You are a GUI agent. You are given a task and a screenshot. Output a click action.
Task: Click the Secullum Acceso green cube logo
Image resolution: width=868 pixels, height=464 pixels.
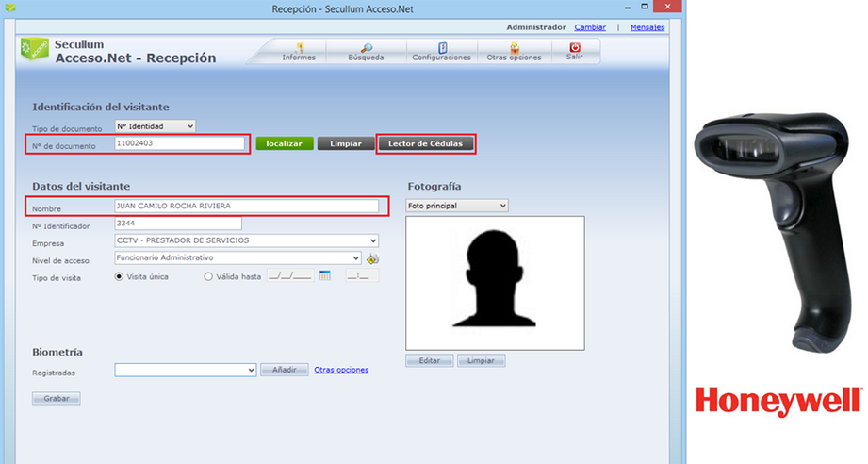(34, 49)
